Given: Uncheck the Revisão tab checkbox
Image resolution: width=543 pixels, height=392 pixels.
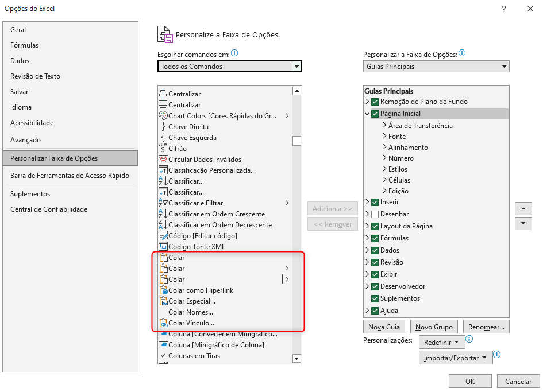Looking at the screenshot, I should tap(375, 262).
